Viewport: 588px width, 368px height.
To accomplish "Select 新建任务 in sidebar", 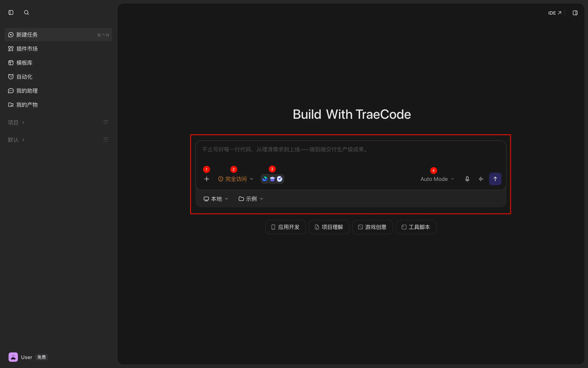I will 58,35.
